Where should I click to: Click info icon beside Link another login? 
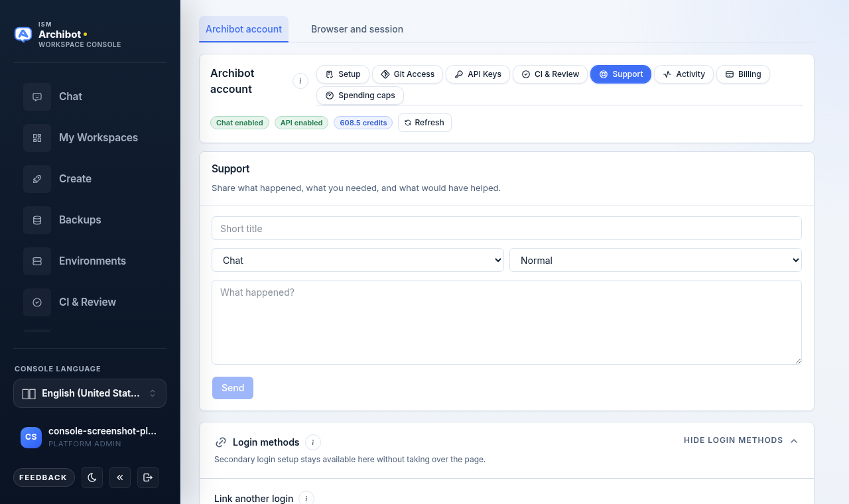pyautogui.click(x=306, y=498)
